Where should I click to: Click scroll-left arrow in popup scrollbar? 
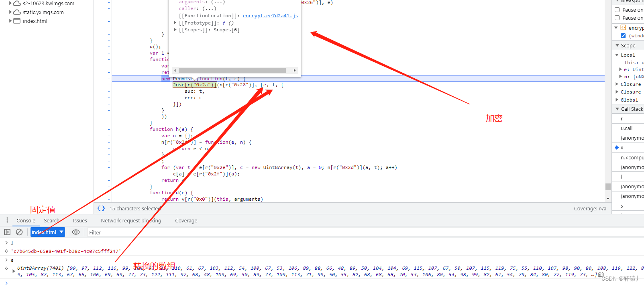tap(175, 70)
